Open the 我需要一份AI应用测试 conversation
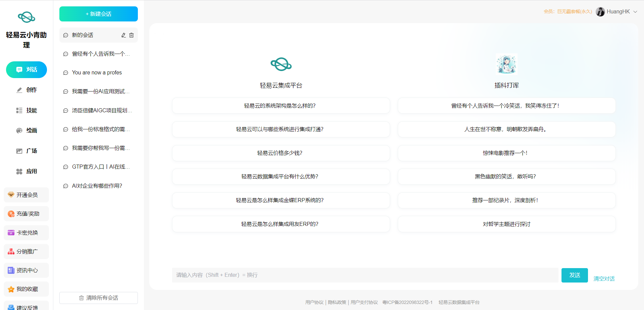Image resolution: width=644 pixels, height=310 pixels. (99, 91)
